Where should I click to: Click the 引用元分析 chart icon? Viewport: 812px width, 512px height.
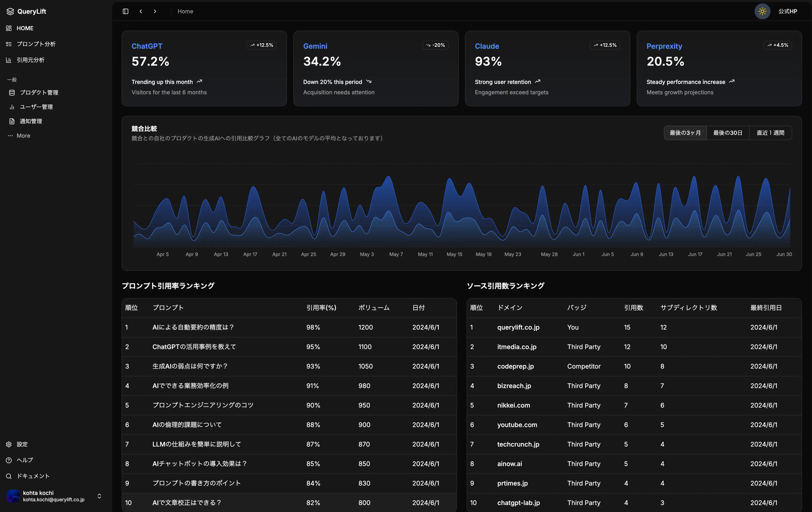pos(9,60)
